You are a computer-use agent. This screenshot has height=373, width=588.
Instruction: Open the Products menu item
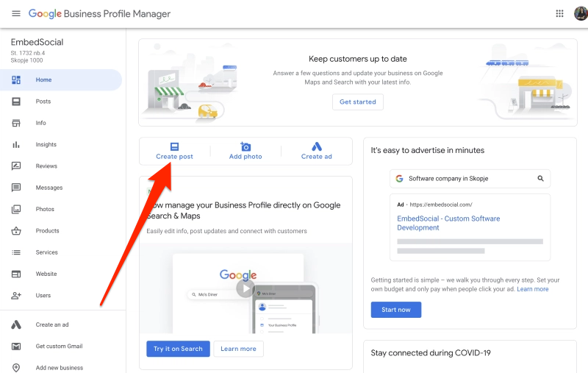coord(61,231)
